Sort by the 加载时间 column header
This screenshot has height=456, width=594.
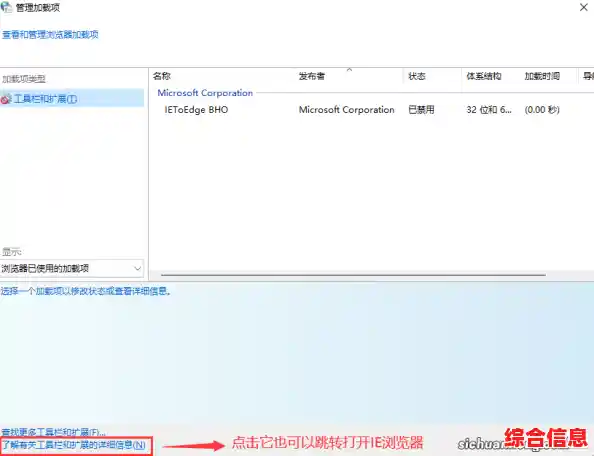pyautogui.click(x=542, y=76)
